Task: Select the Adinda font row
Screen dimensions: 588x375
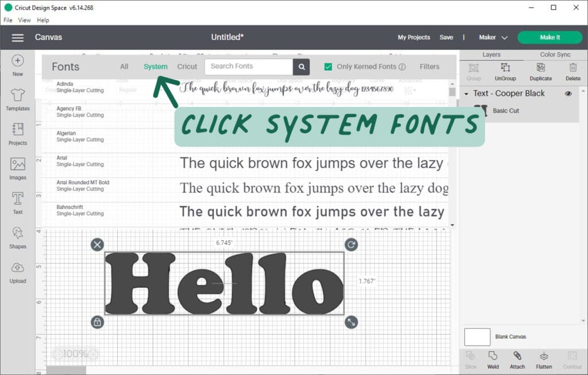Action: pyautogui.click(x=245, y=88)
